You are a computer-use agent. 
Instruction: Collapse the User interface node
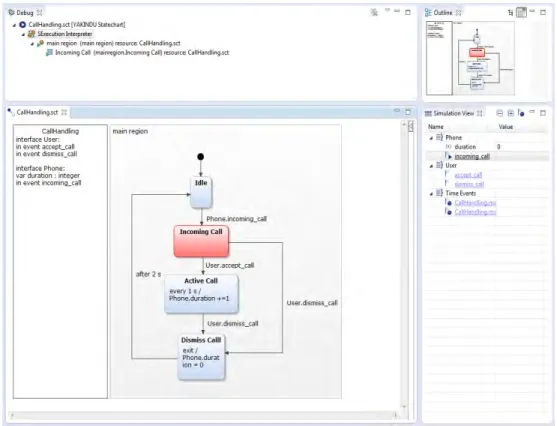pos(431,166)
